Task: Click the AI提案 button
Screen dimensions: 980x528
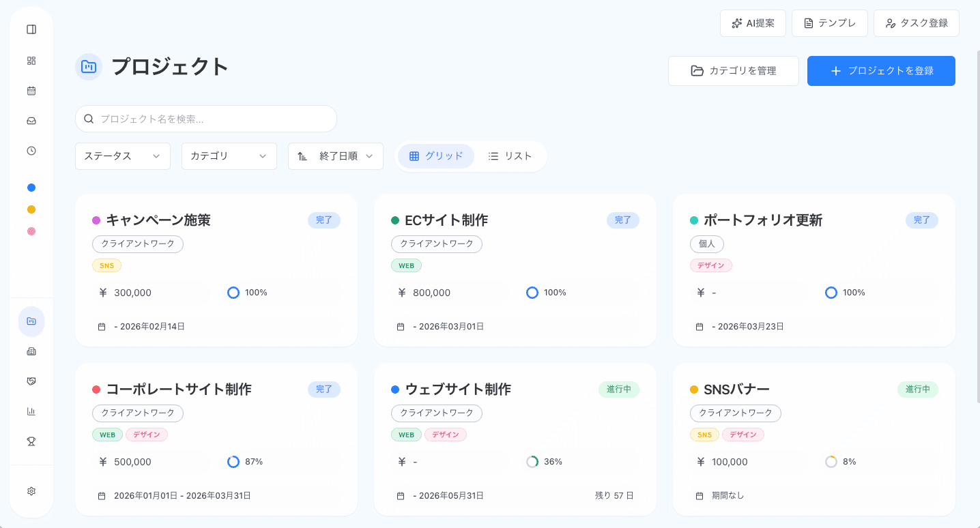Action: click(753, 23)
